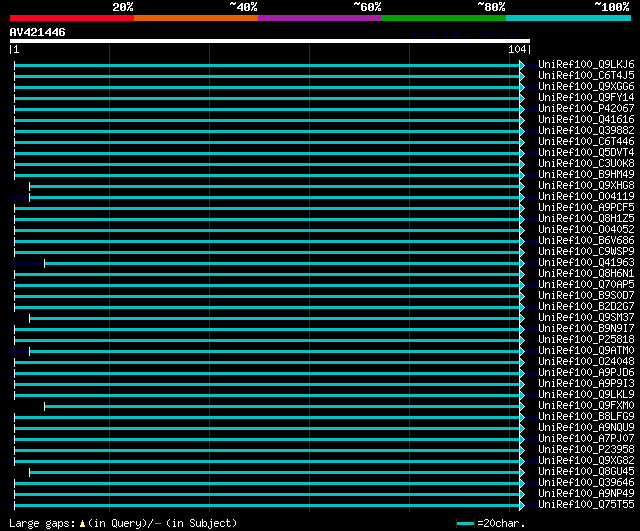Viewport: 640px width, 531px height.
Task: Click the query end position label 104
Action: (x=517, y=49)
